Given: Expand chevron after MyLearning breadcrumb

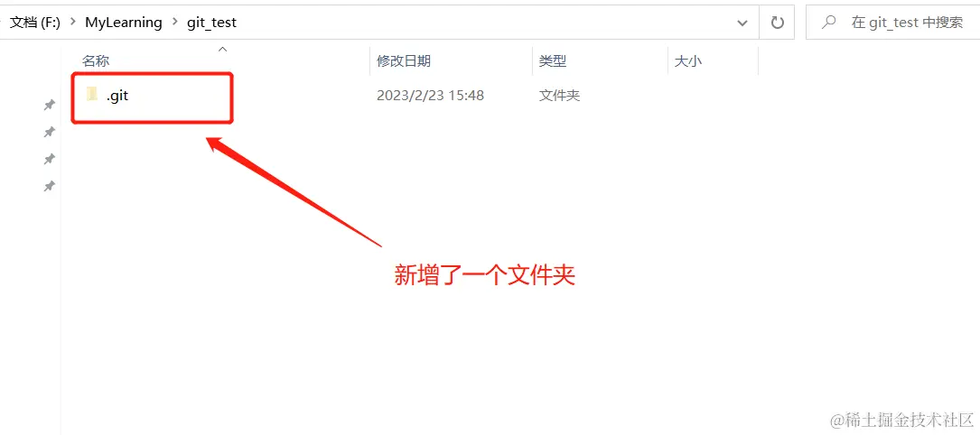Looking at the screenshot, I should (x=175, y=23).
